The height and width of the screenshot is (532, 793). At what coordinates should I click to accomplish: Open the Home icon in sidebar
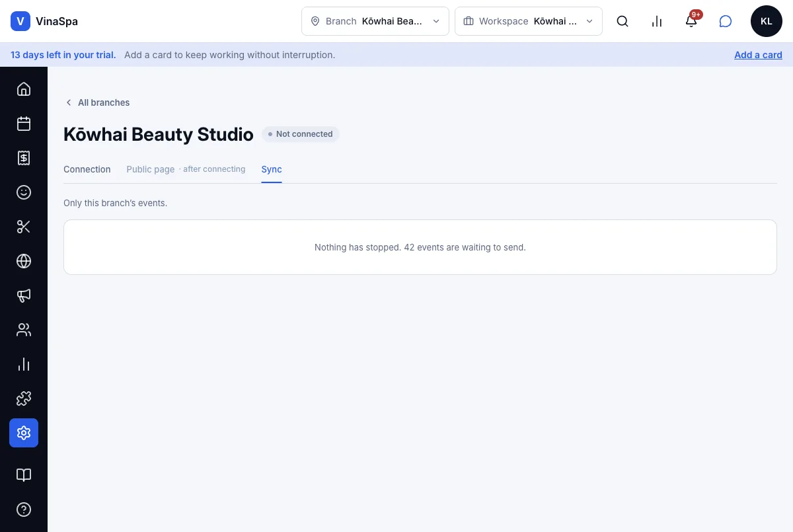pos(24,89)
